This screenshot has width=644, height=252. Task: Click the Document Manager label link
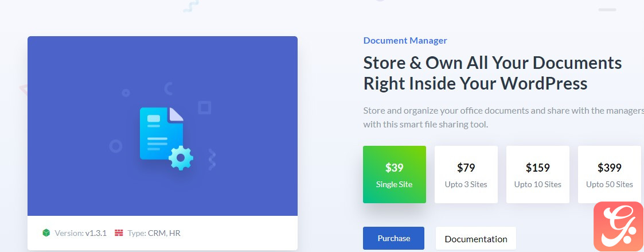point(405,41)
